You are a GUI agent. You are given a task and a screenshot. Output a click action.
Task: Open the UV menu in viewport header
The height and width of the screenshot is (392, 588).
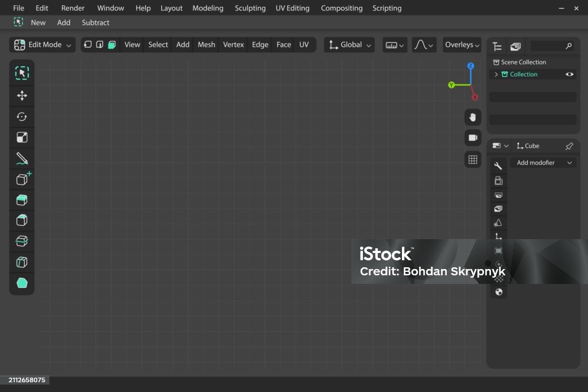coord(304,45)
